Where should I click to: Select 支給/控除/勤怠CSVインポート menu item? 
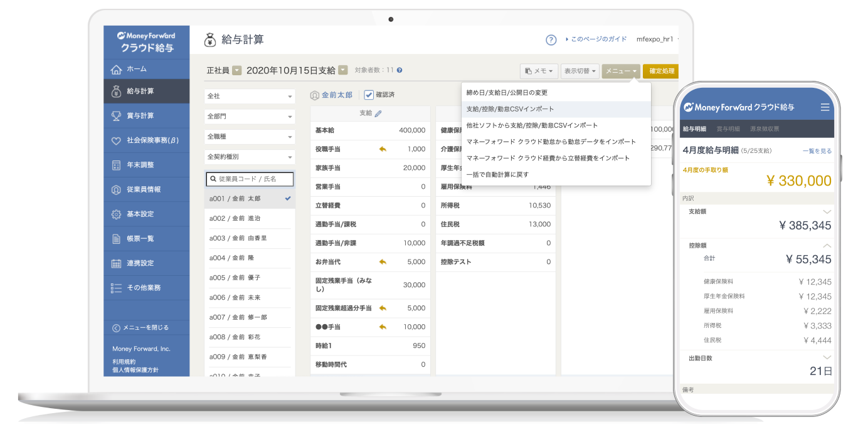[x=556, y=109]
